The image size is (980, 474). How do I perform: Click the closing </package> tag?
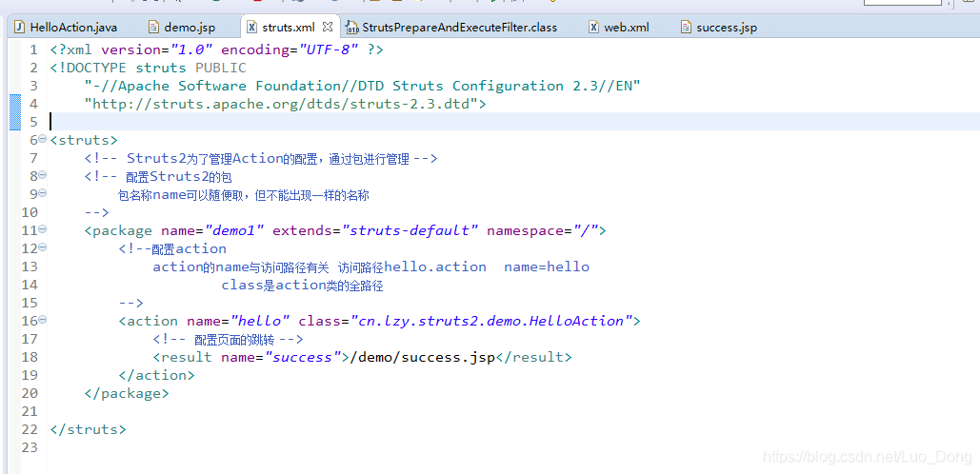click(x=127, y=393)
